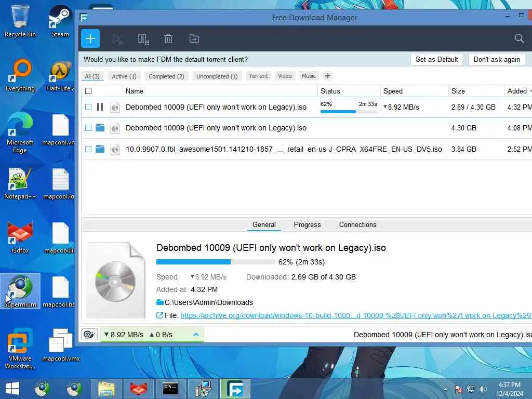
Task: Click the disc file thumbnail in details
Action: tap(115, 280)
